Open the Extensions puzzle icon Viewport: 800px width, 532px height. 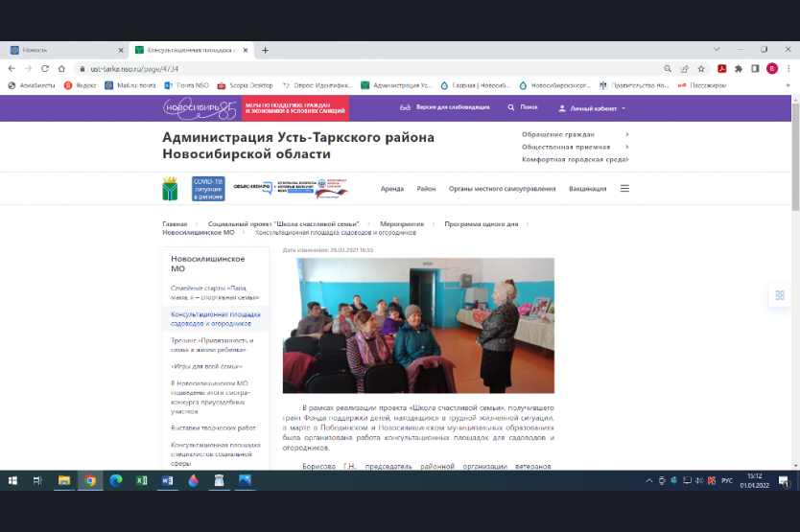pos(739,68)
